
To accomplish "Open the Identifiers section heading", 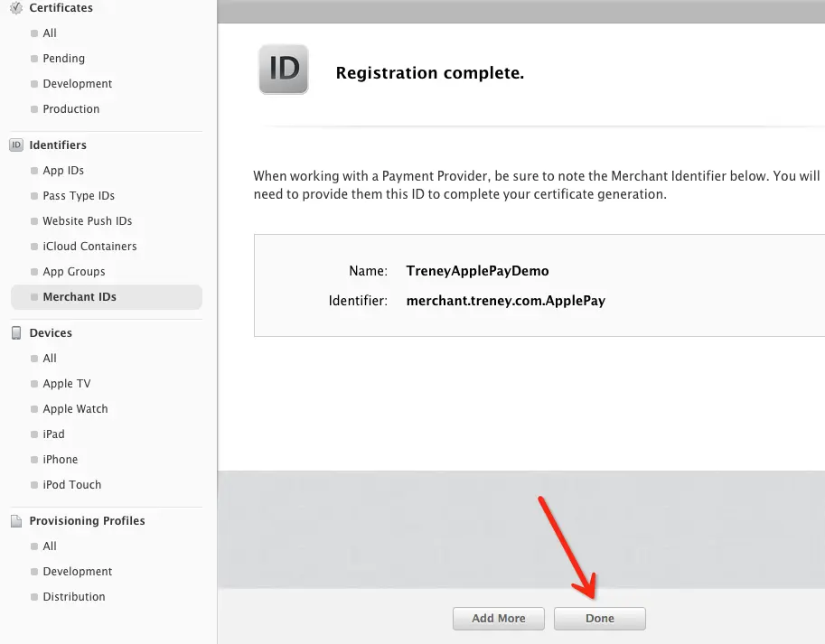I will click(58, 145).
